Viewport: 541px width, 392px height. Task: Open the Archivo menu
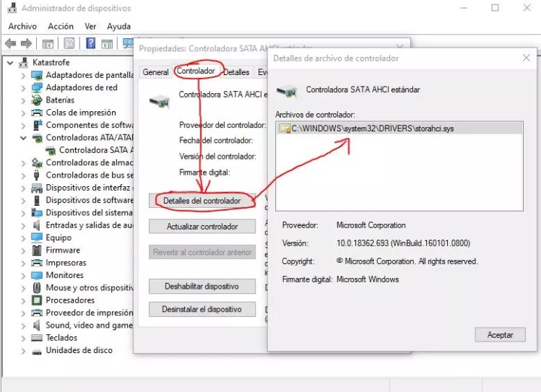[x=22, y=26]
